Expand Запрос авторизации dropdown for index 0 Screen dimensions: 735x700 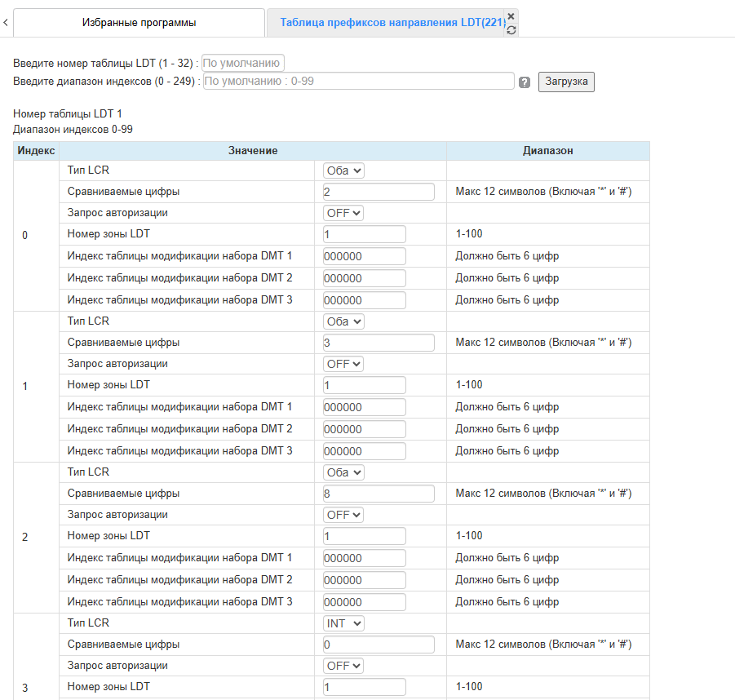click(343, 213)
